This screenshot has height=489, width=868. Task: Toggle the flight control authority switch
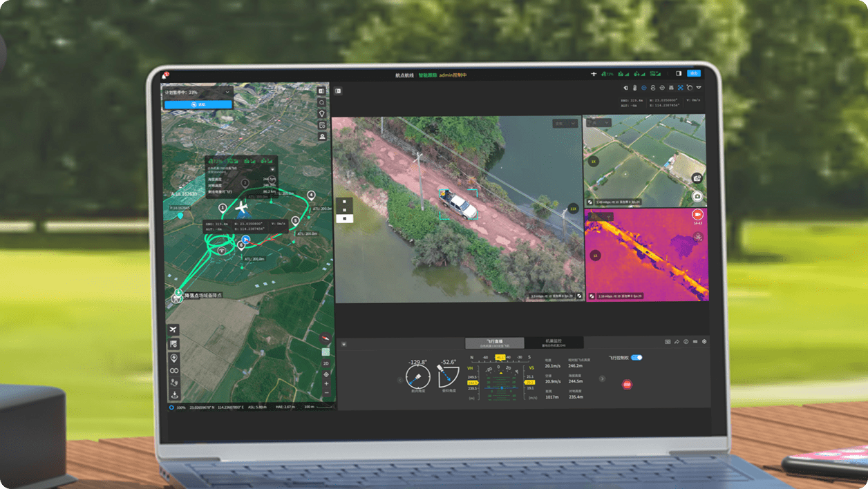[637, 358]
